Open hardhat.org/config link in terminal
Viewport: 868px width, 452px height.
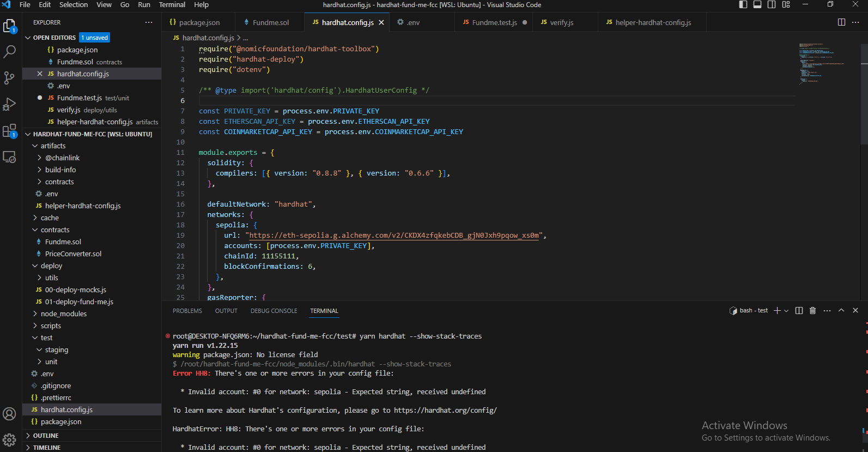pyautogui.click(x=445, y=410)
